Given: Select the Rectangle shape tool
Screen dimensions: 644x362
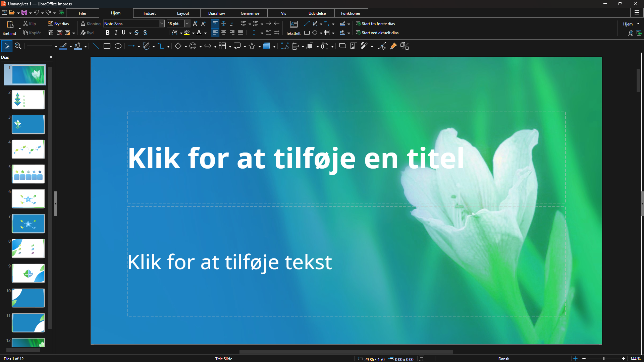Looking at the screenshot, I should 107,46.
